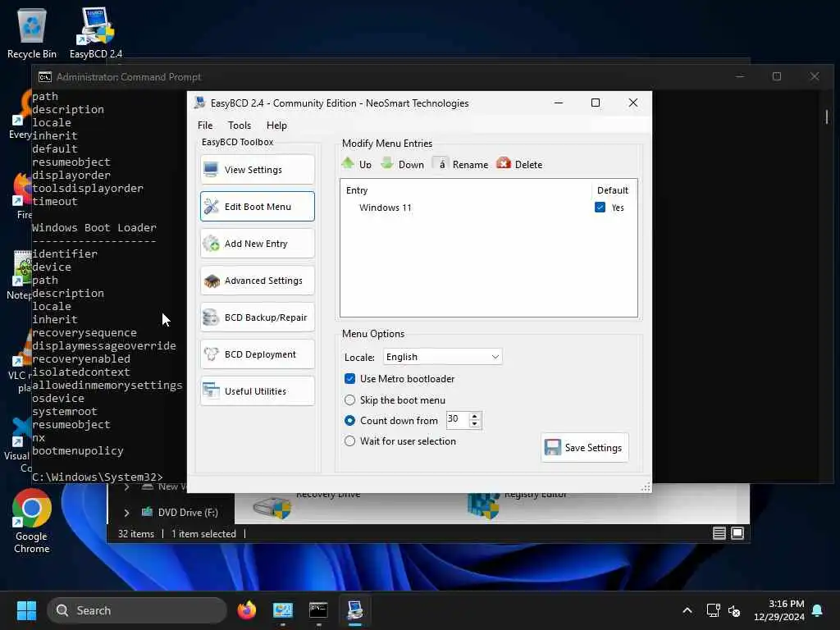Image resolution: width=840 pixels, height=630 pixels.
Task: Open the Tools menu in EasyBCD
Action: [240, 126]
